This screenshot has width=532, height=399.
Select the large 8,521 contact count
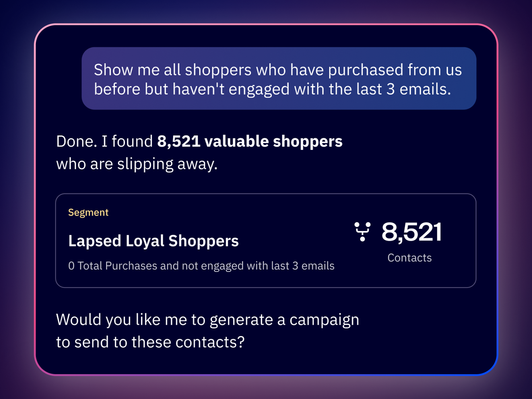[x=412, y=232]
